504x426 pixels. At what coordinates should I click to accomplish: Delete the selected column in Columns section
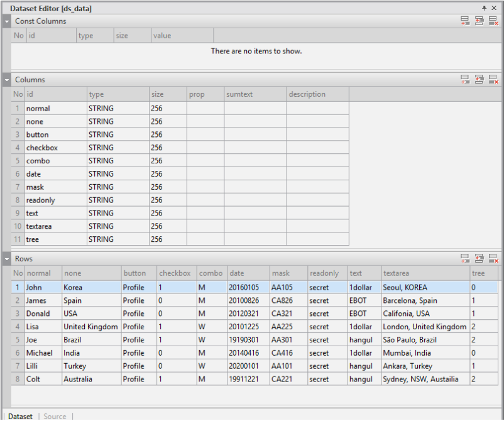[x=493, y=80]
